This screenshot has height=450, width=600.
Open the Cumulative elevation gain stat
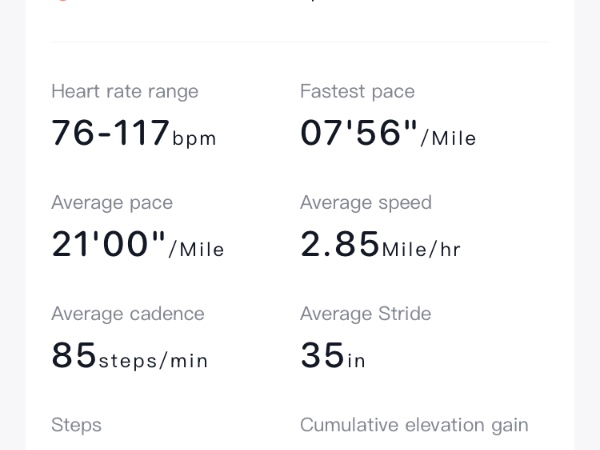click(414, 425)
